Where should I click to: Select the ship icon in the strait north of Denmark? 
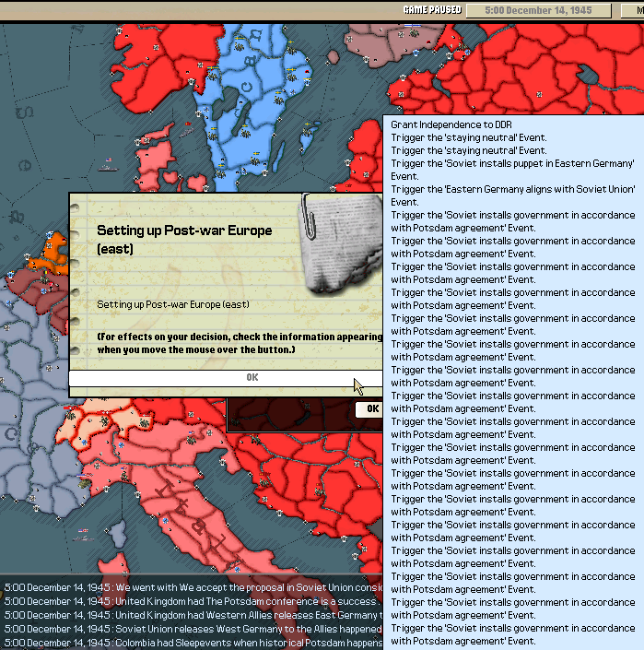187,130
